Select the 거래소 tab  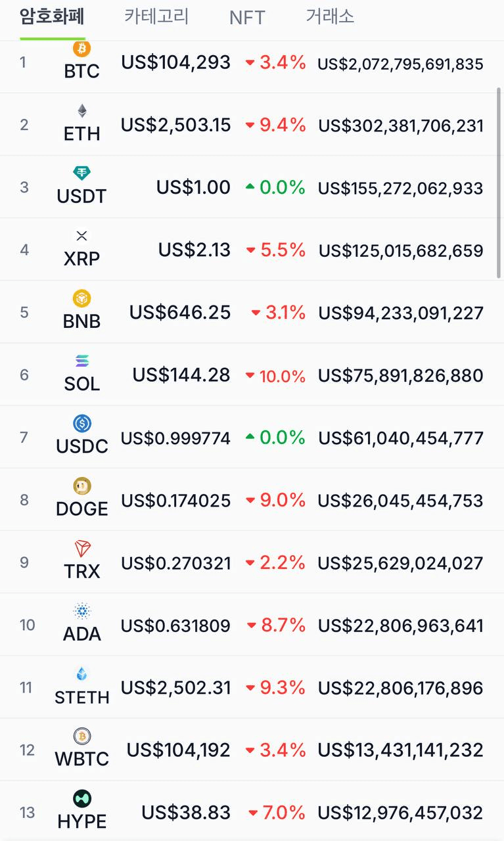[330, 17]
